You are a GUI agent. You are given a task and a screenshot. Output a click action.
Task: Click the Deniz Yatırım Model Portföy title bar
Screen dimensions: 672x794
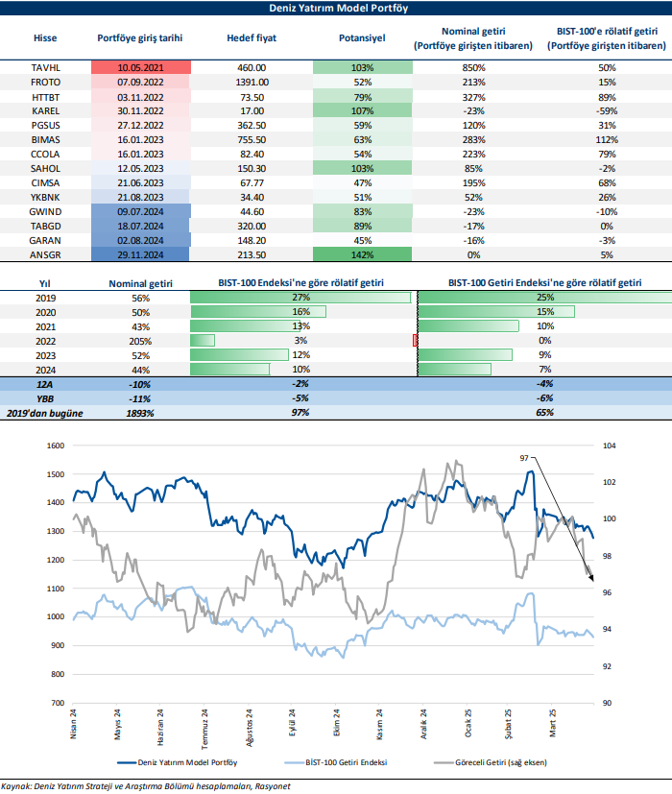(x=335, y=9)
